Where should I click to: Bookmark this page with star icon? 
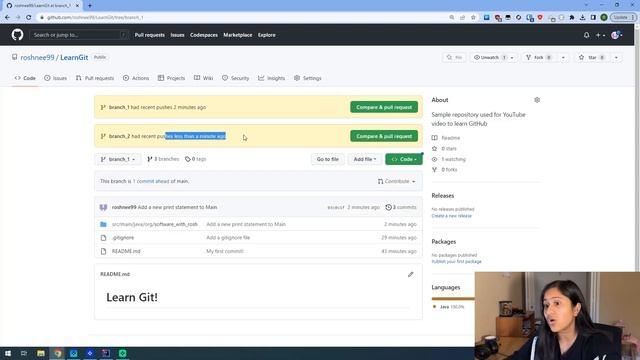473,18
